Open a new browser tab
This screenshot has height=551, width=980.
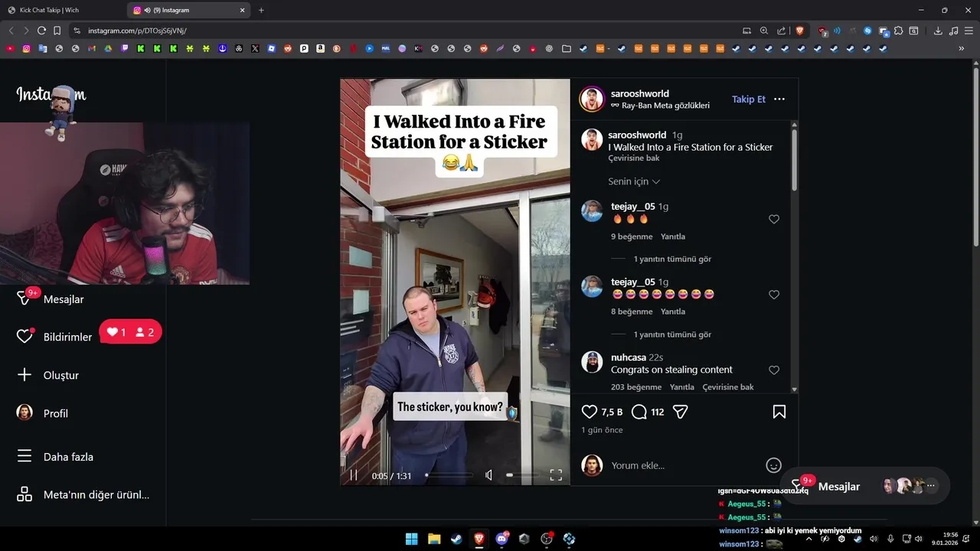[x=261, y=10]
